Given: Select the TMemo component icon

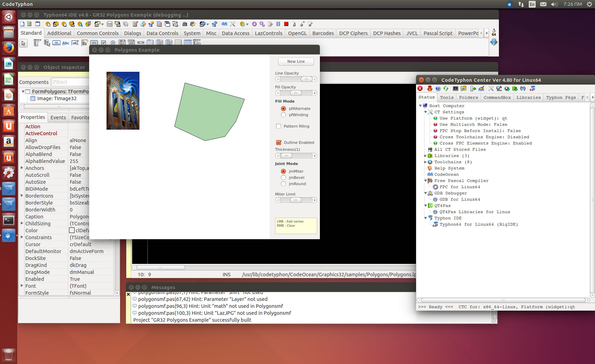Looking at the screenshot, I should (85, 43).
